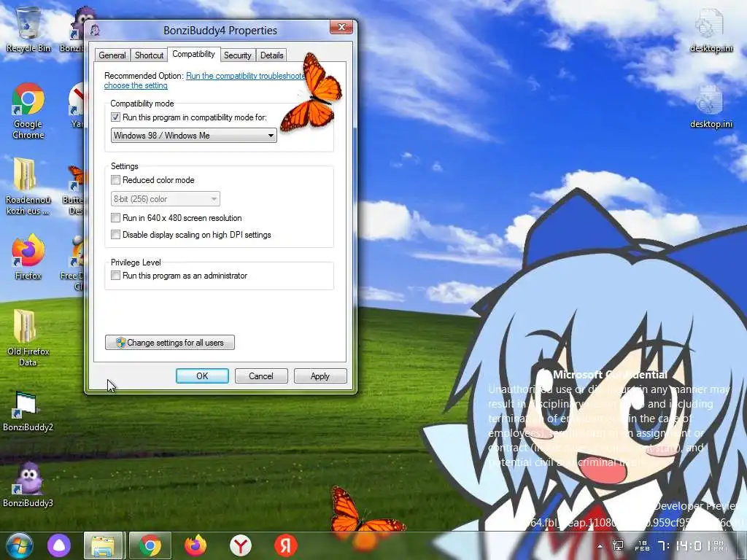
Task: Click the disabled 8-bit (256) color dropdown
Action: click(x=166, y=199)
